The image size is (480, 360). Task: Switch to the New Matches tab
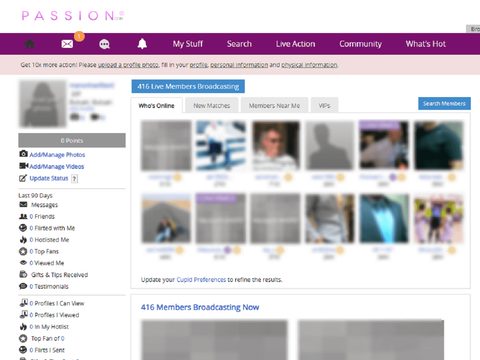pyautogui.click(x=212, y=106)
